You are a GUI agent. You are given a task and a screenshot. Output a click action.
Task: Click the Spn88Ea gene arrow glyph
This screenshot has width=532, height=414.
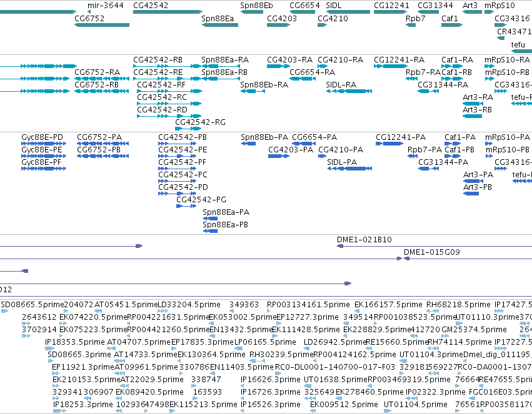220,25
